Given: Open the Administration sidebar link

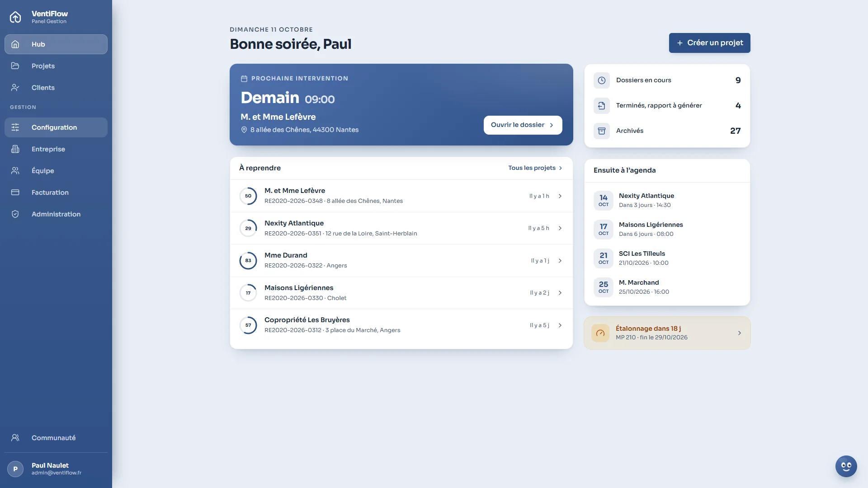Looking at the screenshot, I should (56, 214).
